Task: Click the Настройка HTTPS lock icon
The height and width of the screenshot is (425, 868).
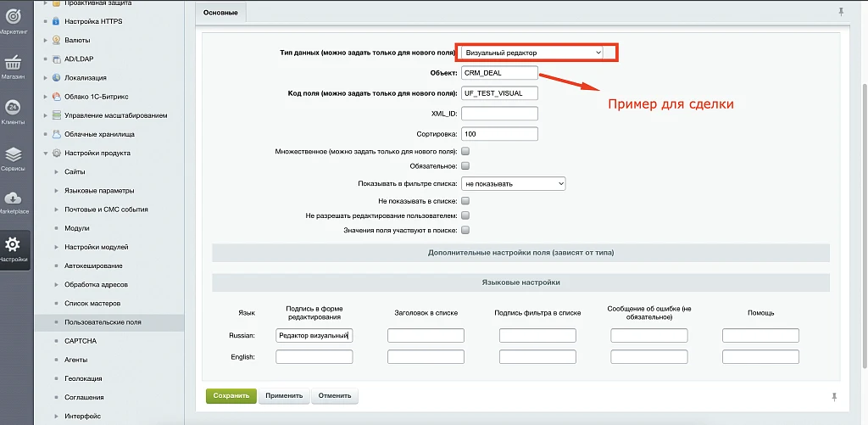Action: tap(56, 21)
